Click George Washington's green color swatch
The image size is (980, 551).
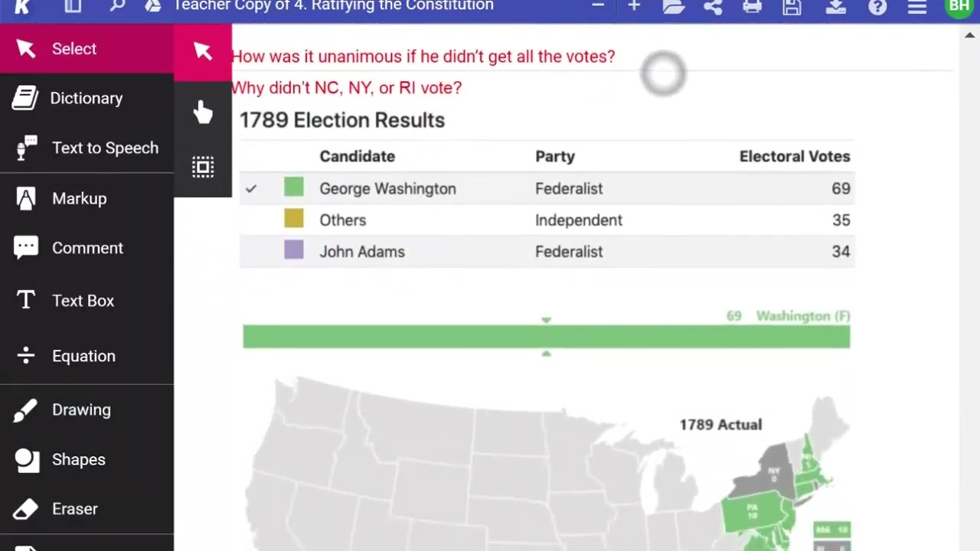pos(294,187)
